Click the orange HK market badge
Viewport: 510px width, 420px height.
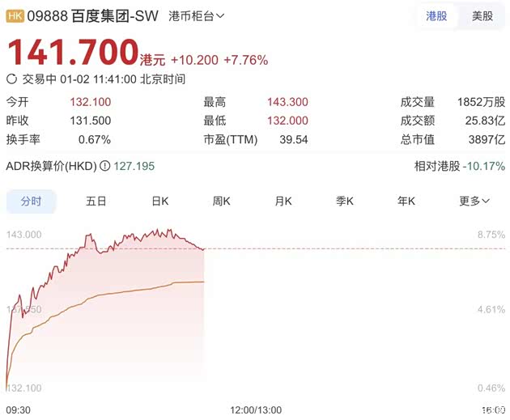[16, 15]
